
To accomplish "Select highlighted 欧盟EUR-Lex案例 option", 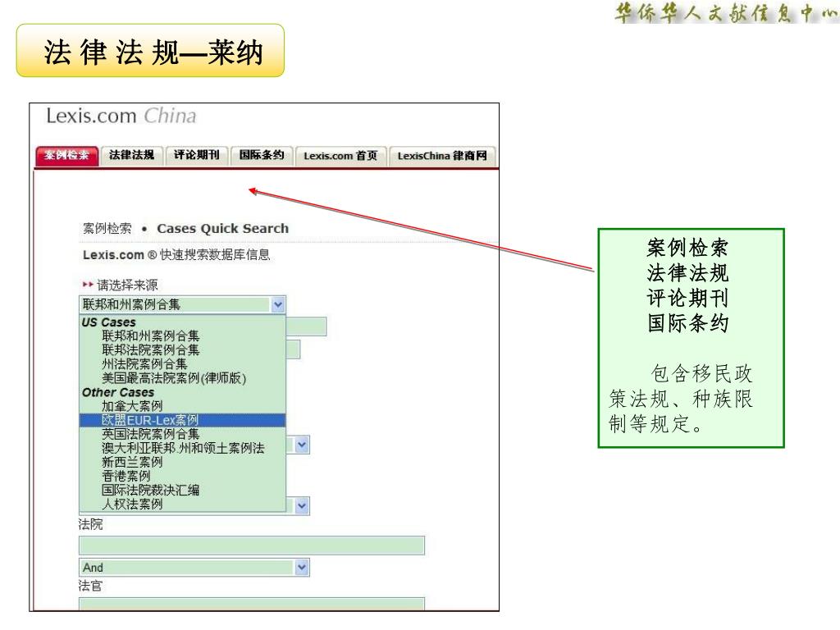I will click(x=182, y=420).
